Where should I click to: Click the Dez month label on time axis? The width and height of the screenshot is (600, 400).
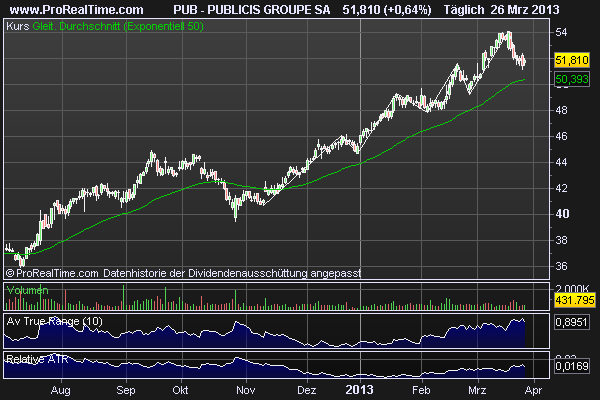point(307,390)
